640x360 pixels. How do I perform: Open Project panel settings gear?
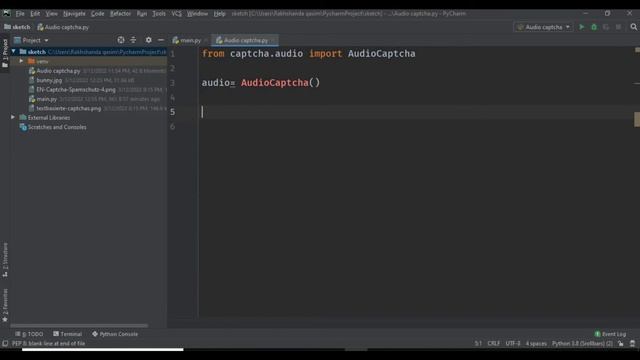[x=149, y=40]
